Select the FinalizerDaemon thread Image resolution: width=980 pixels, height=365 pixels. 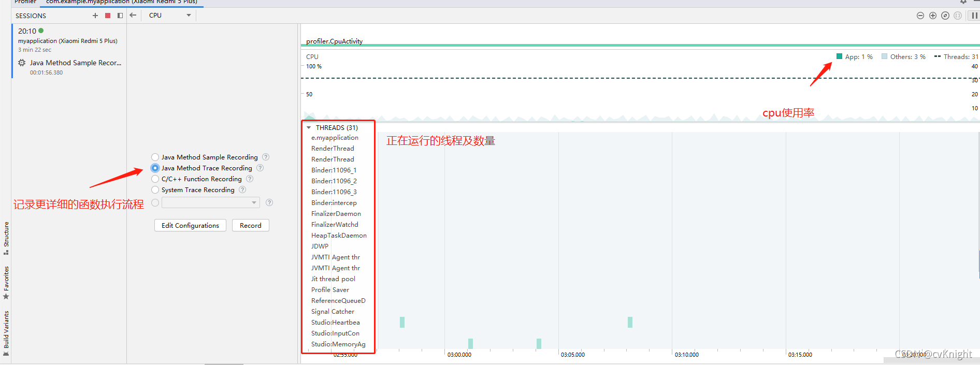[x=336, y=214]
